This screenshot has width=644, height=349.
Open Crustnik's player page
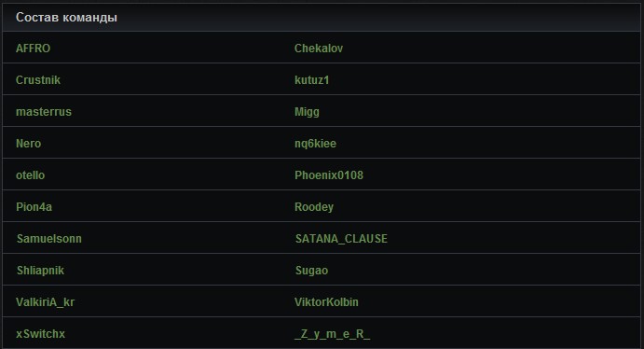[x=38, y=80]
